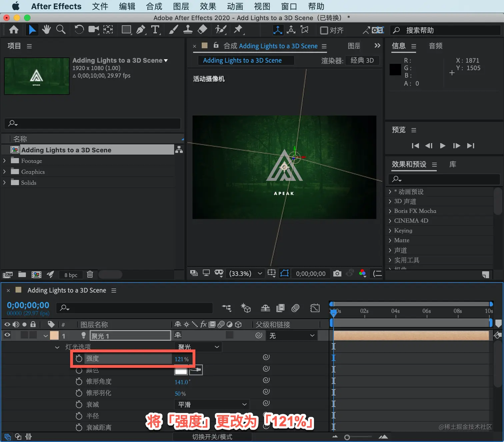
Task: Toggle the 衰减 stopwatch
Action: 79,404
